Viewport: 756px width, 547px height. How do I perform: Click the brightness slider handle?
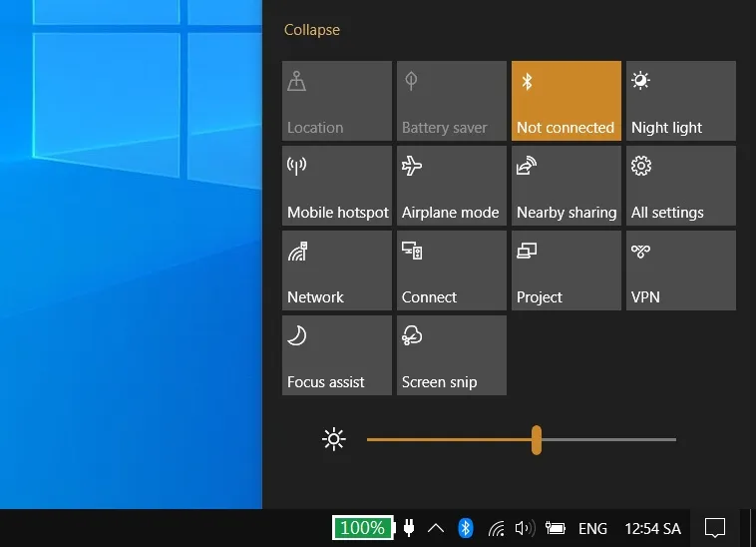pos(537,439)
